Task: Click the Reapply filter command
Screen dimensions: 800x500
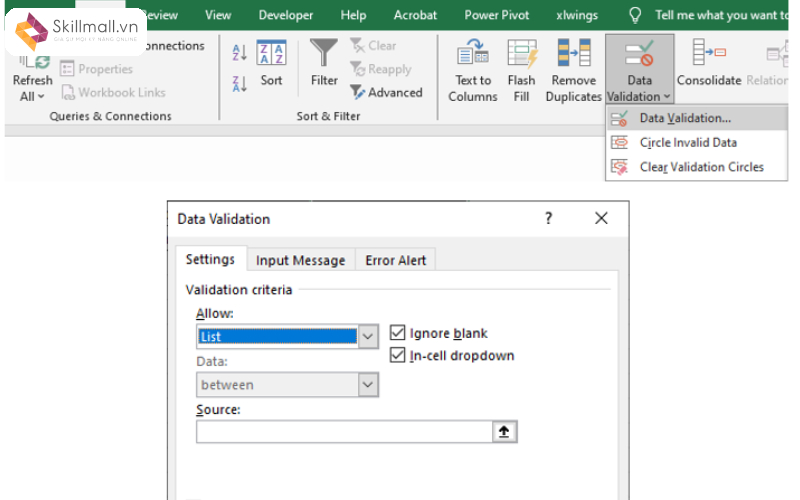Action: pos(381,69)
